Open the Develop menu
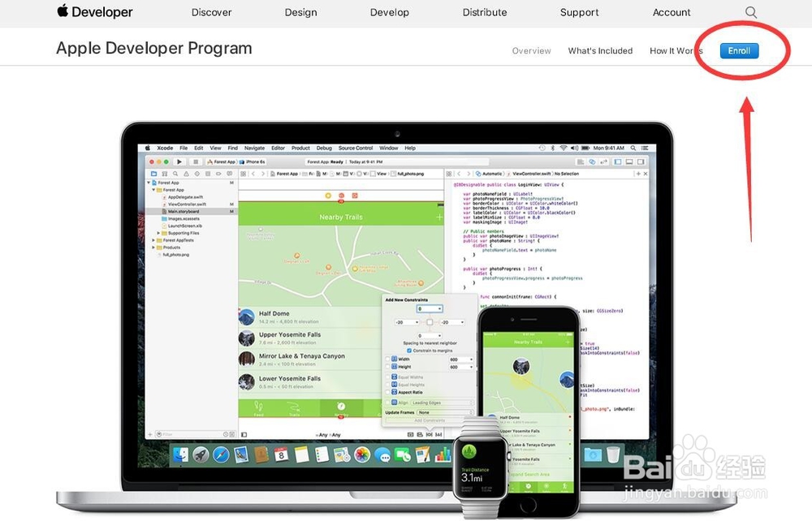This screenshot has height=521, width=812. click(x=390, y=12)
